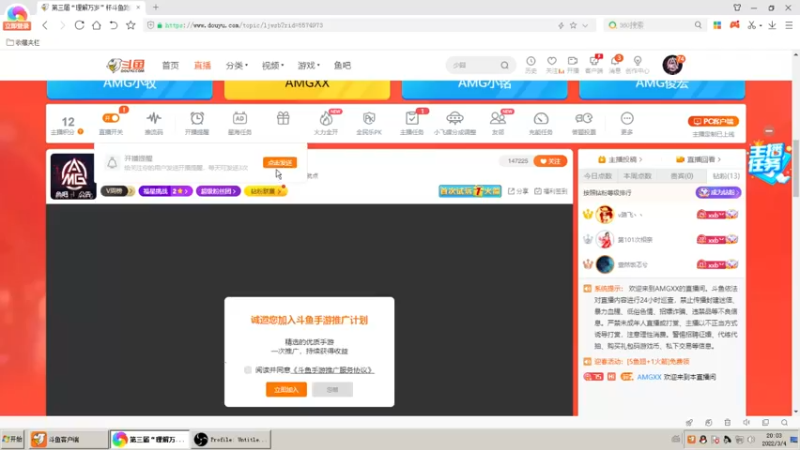Open the 竞猜 settings mascot icon

click(584, 119)
